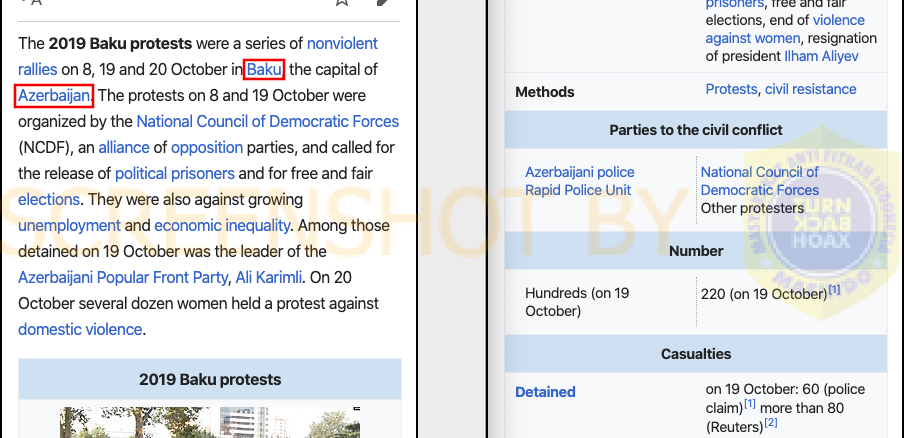Click citation [1] beside 220 figure
Screen dimensions: 904x438
(x=834, y=289)
